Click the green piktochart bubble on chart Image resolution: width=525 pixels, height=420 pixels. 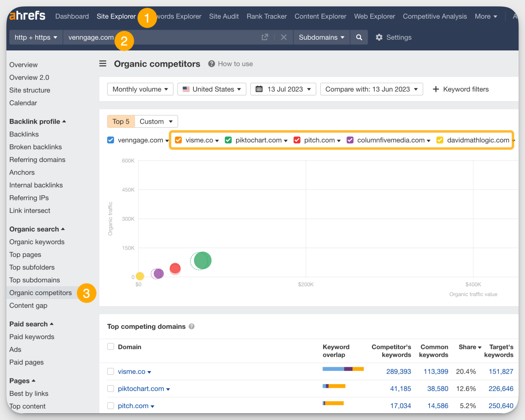[x=202, y=261]
